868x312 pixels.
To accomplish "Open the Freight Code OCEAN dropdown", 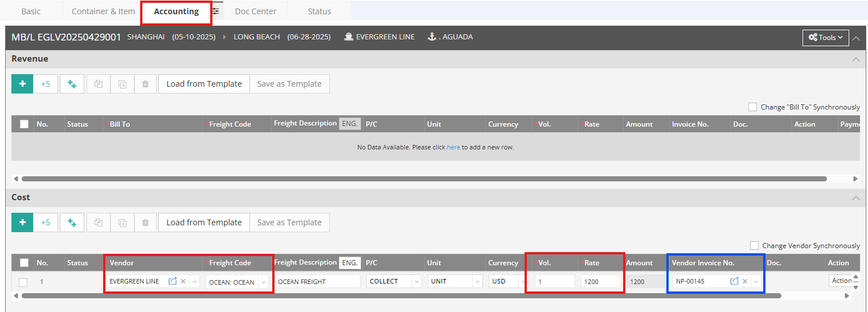I will (x=263, y=282).
